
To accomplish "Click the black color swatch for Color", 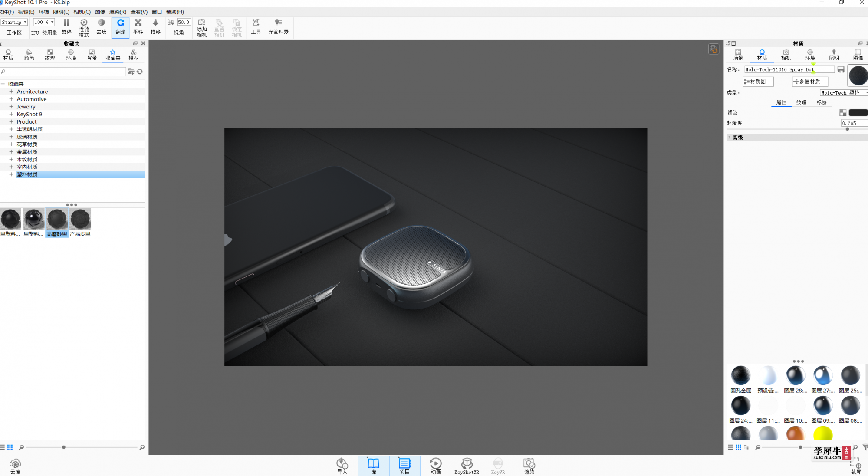I will (x=858, y=113).
